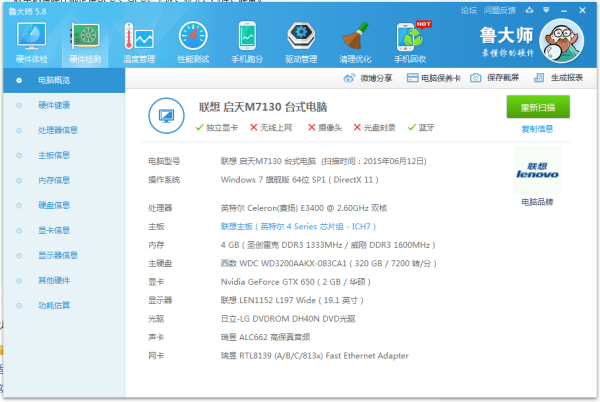Open the 问题反馈 feedback link
The height and width of the screenshot is (402, 600).
tap(500, 10)
